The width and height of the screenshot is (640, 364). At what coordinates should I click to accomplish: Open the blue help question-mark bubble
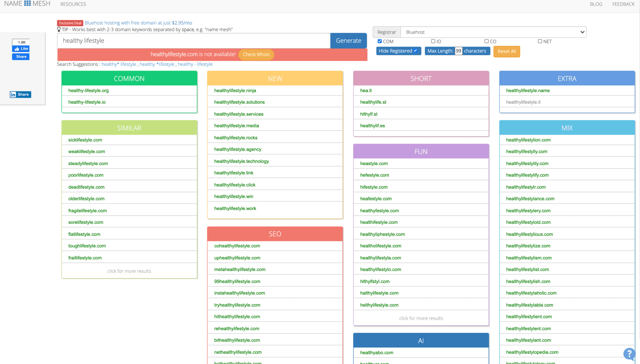point(629,354)
